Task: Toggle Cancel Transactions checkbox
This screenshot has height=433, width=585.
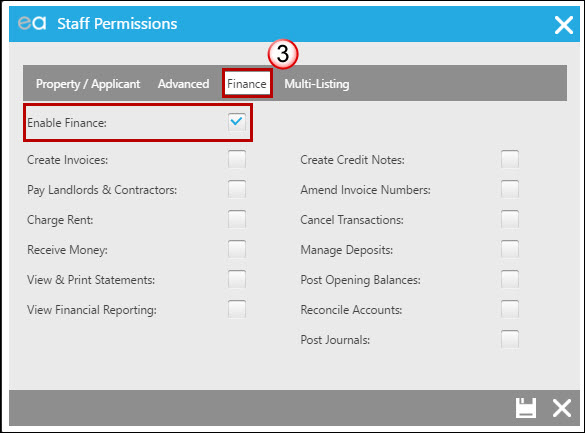Action: (510, 219)
